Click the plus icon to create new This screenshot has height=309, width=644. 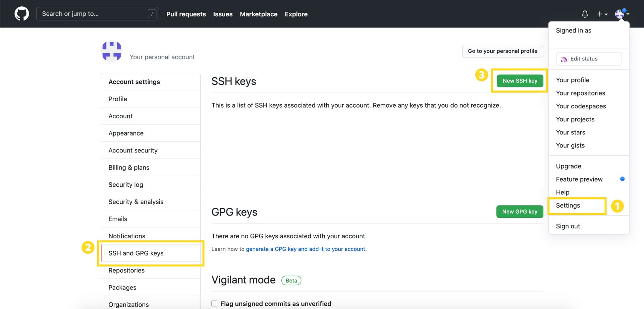(599, 14)
